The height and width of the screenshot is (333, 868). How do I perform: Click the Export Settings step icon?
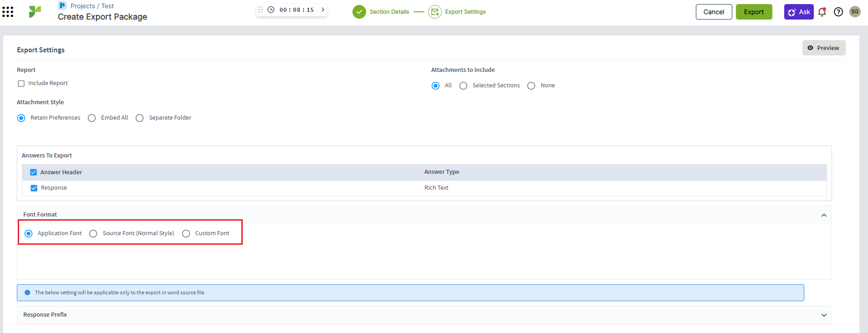pos(434,12)
